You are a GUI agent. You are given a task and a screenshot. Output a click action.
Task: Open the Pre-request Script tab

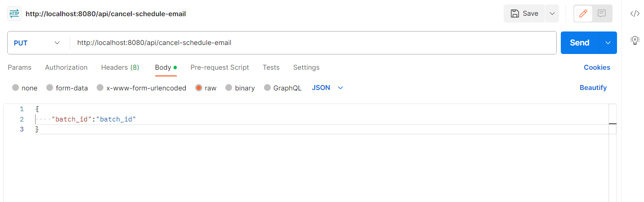click(x=219, y=67)
